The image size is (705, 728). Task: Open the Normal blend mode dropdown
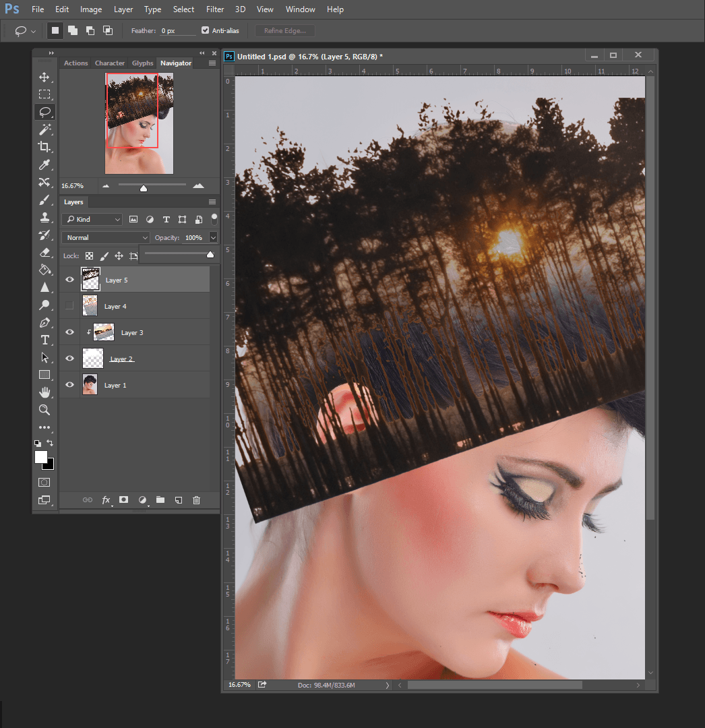point(105,237)
